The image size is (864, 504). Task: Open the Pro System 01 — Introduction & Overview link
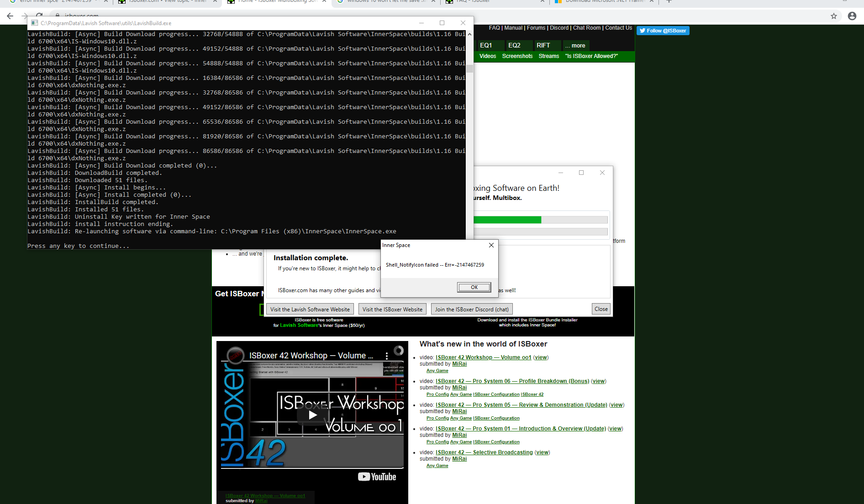pos(521,429)
